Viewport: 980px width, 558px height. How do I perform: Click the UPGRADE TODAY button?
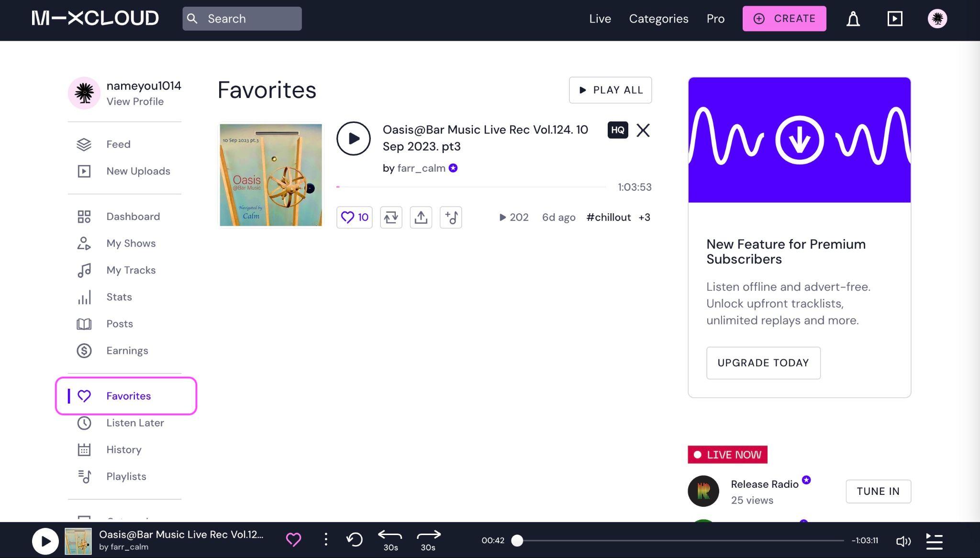(x=763, y=363)
